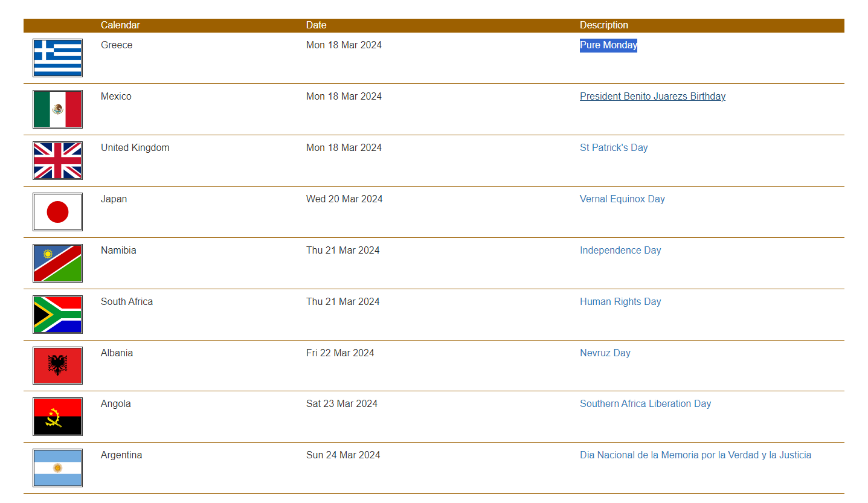The width and height of the screenshot is (868, 503).
Task: Click Mexico's date Mon 18 Mar 2024
Action: (344, 97)
